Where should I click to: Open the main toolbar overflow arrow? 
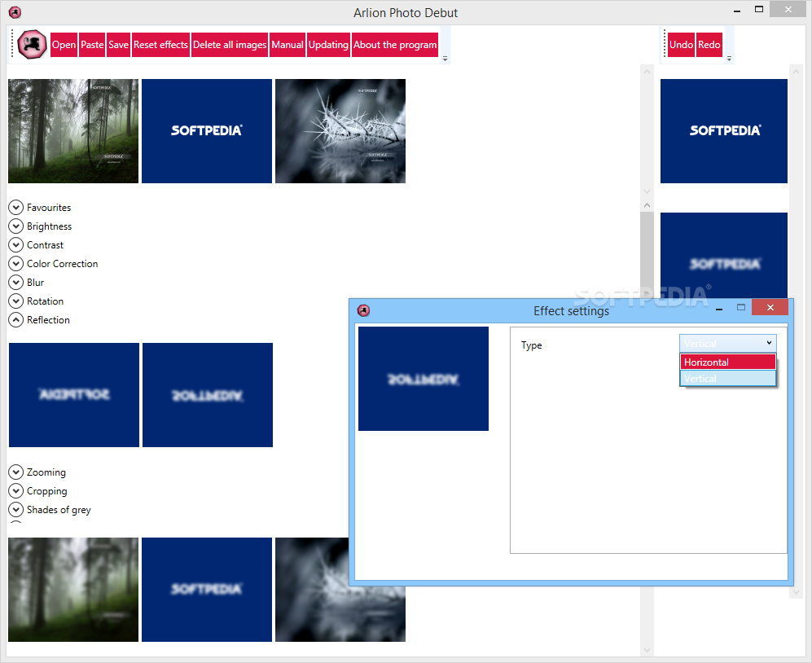pos(445,59)
